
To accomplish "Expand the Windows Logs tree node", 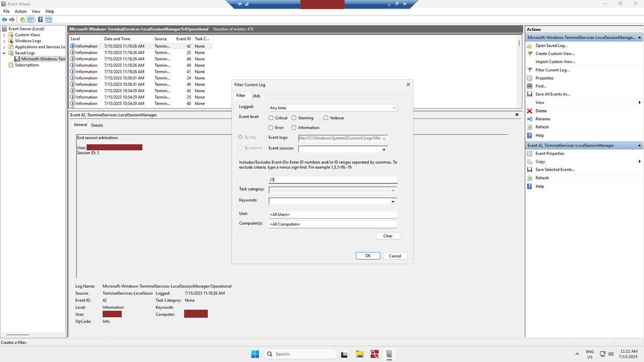I will (x=5, y=41).
